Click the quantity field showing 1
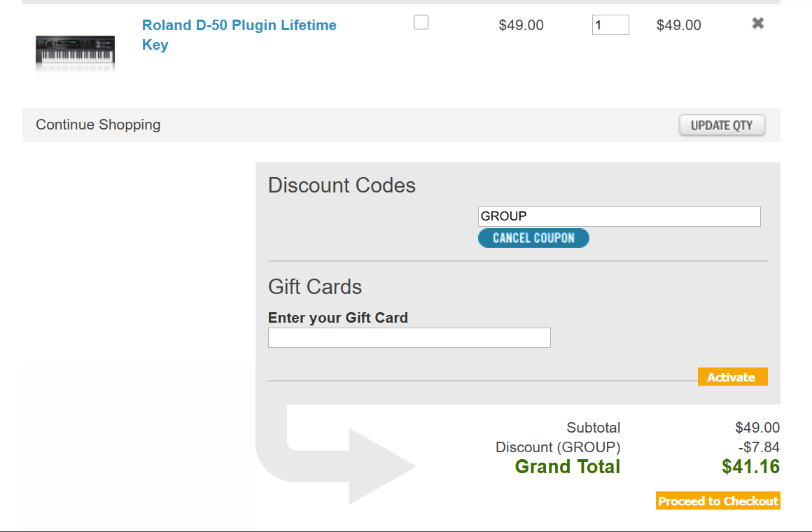Image resolution: width=812 pixels, height=532 pixels. [610, 25]
